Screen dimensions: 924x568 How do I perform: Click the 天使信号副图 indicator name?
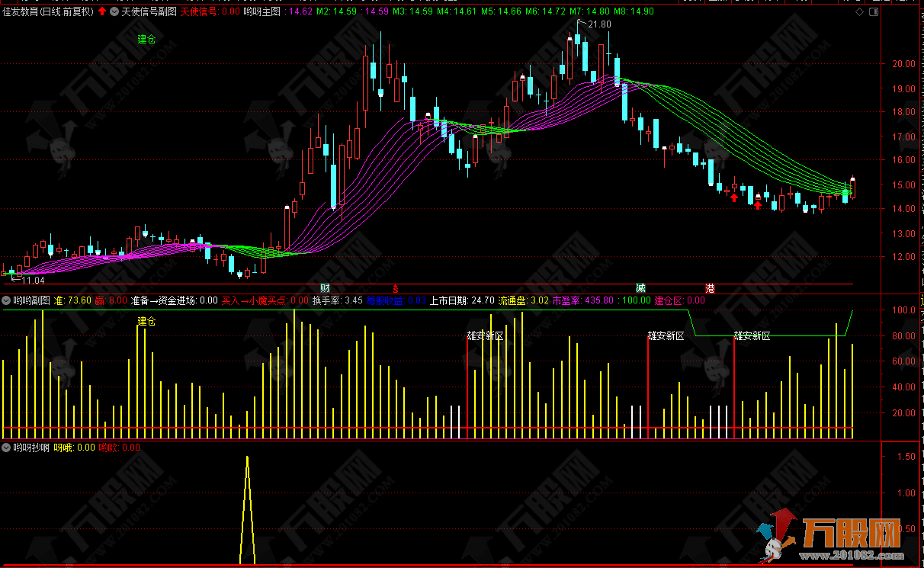(x=149, y=11)
